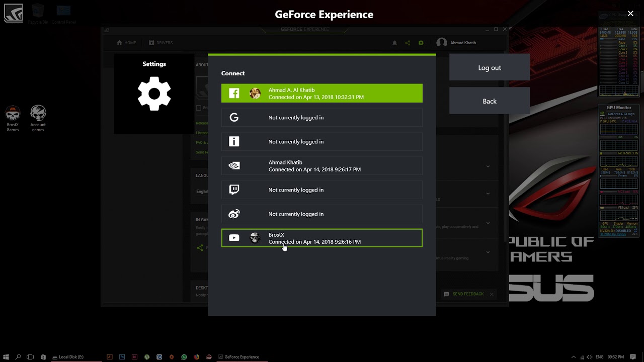Click the GeForce Experience desktop logo icon
Image resolution: width=644 pixels, height=362 pixels.
coord(13,13)
